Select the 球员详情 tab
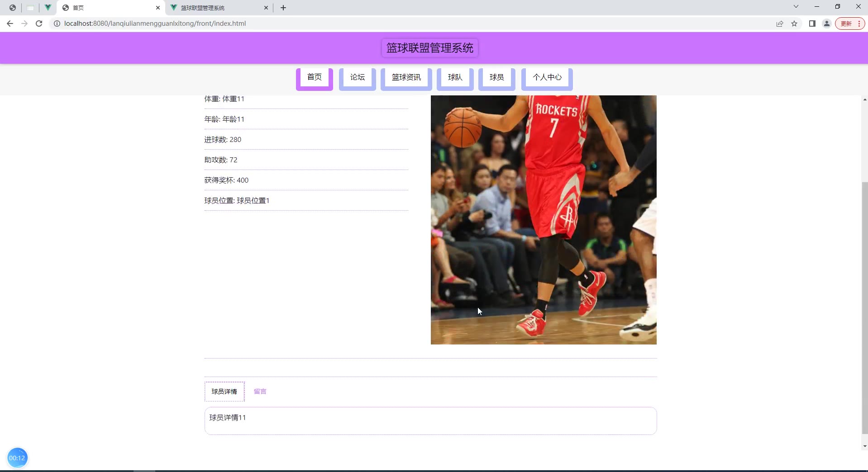Viewport: 868px width, 472px height. pos(224,392)
